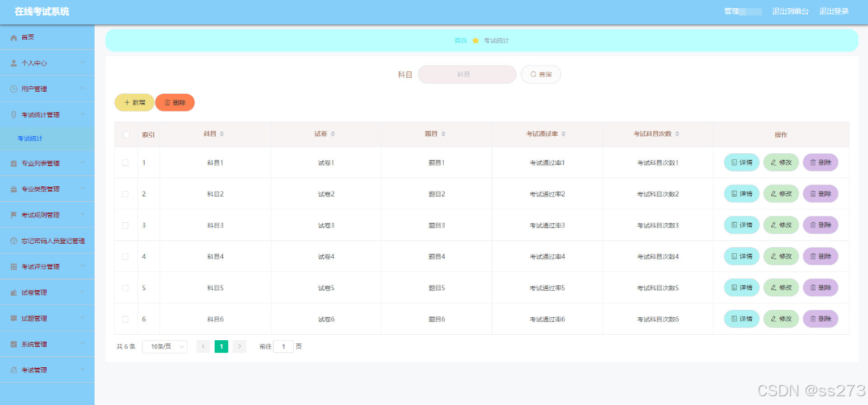868x405 pixels.
Task: Click 详情 button for row 科目4
Action: pos(742,256)
